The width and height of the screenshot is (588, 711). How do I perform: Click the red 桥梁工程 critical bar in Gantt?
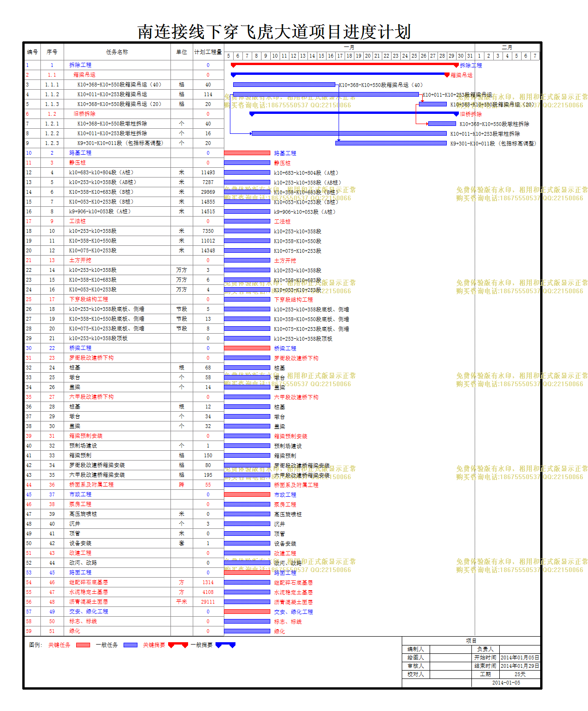pos(247,348)
